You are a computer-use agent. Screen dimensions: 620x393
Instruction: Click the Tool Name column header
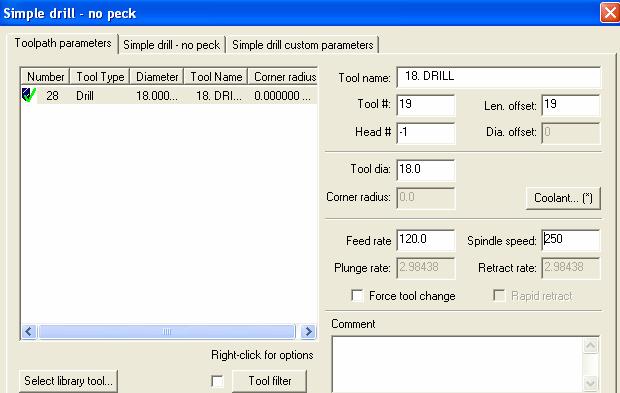(x=216, y=77)
